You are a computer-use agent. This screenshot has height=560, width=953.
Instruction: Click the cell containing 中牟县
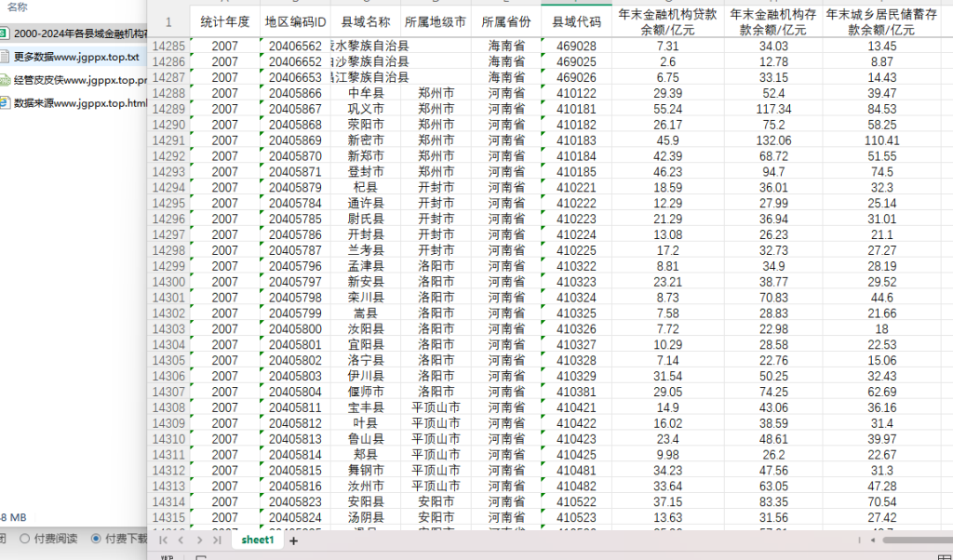click(366, 93)
